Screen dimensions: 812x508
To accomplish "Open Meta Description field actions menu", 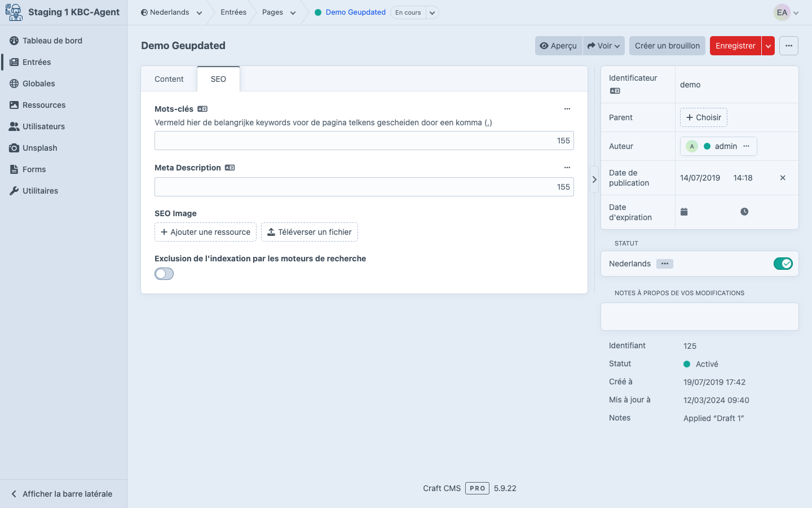I will (x=567, y=168).
